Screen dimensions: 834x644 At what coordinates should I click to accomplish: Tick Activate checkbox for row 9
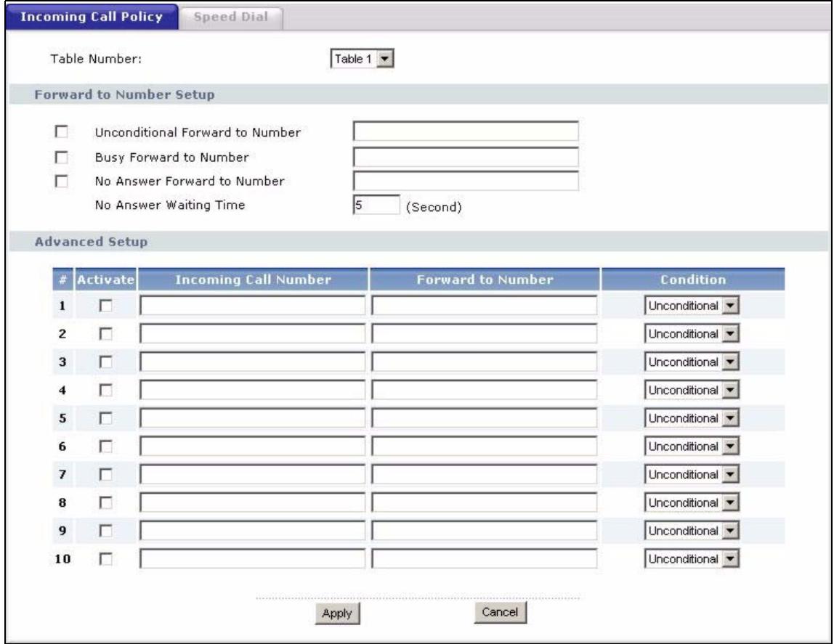(106, 531)
